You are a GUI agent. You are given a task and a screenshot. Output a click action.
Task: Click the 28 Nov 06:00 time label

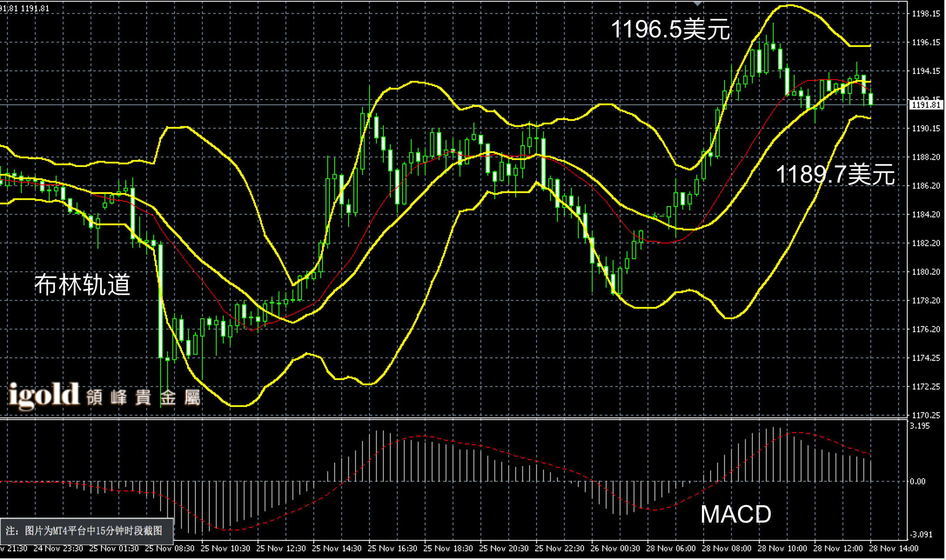671,549
